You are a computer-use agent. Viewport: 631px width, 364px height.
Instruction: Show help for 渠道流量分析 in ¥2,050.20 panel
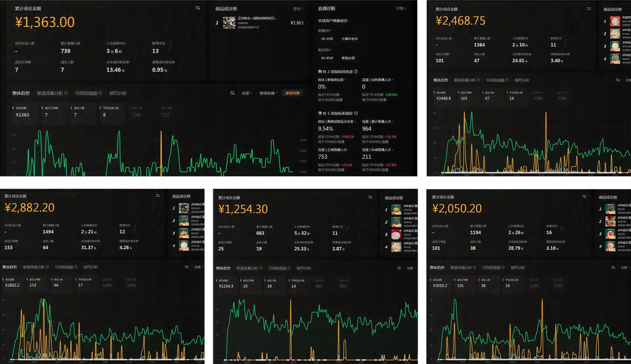click(475, 268)
